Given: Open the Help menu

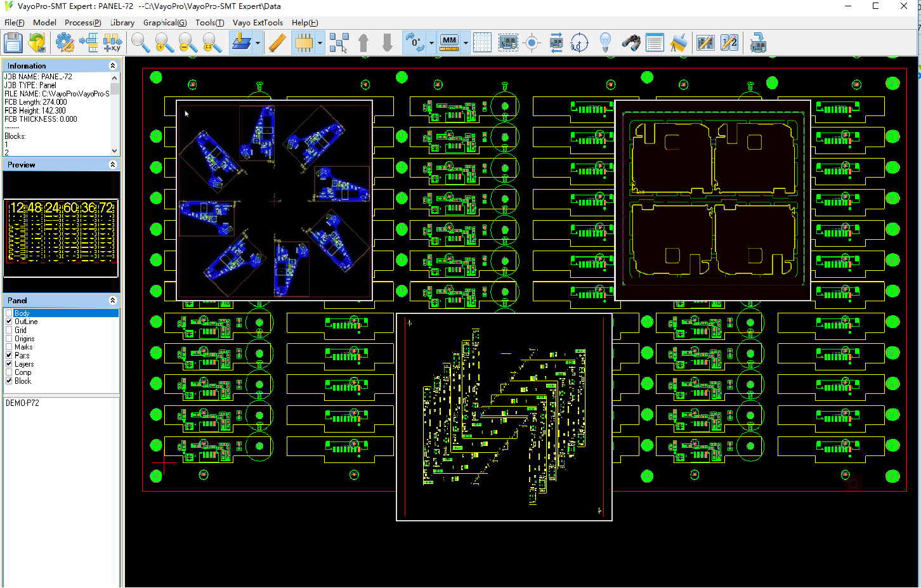Looking at the screenshot, I should [x=304, y=22].
